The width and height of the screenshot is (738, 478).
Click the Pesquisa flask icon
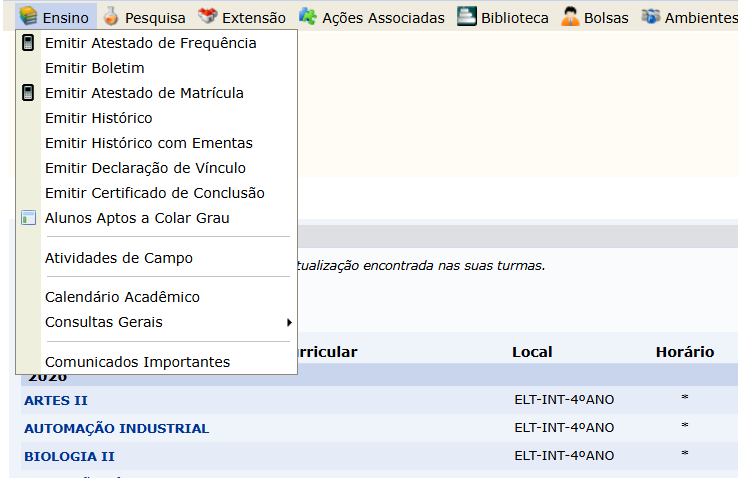(111, 17)
